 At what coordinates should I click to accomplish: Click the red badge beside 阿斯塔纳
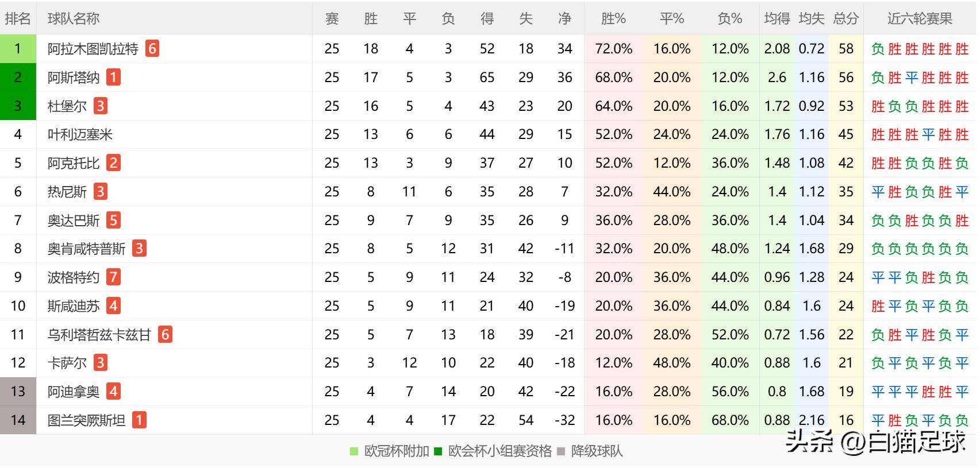tap(113, 78)
